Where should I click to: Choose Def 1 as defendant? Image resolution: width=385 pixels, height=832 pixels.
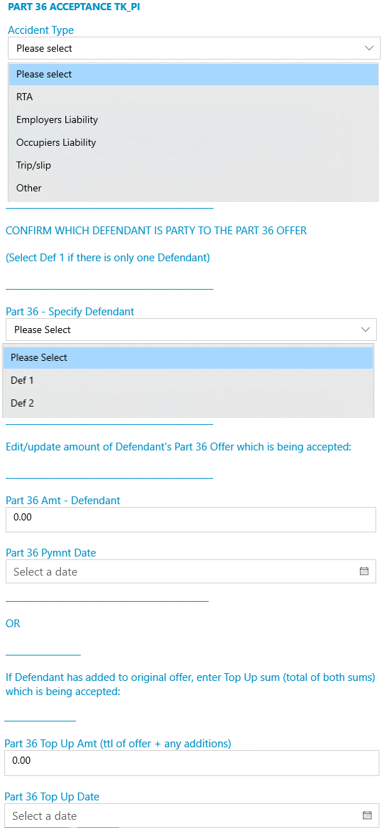click(188, 380)
